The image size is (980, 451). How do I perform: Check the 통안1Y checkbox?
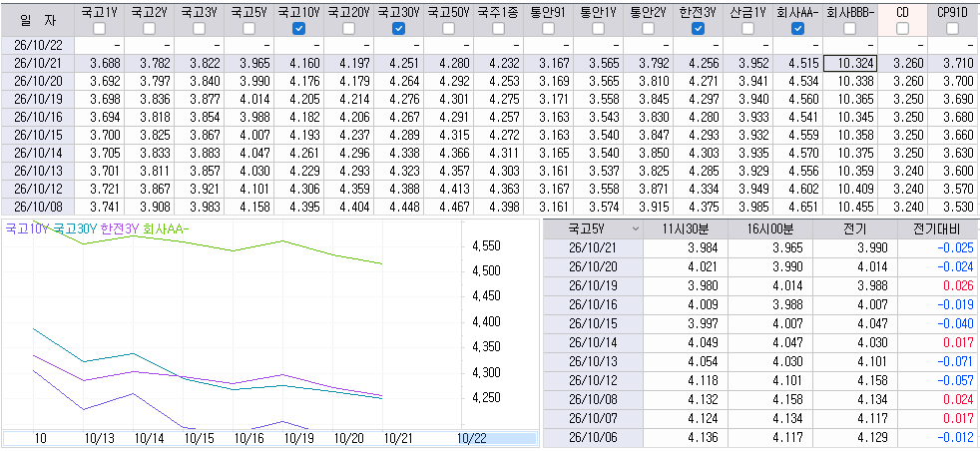[x=598, y=28]
